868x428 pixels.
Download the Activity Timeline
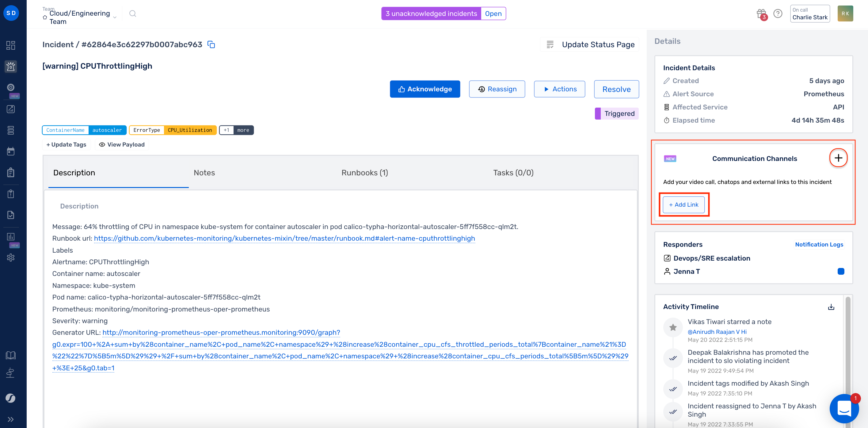coord(831,307)
